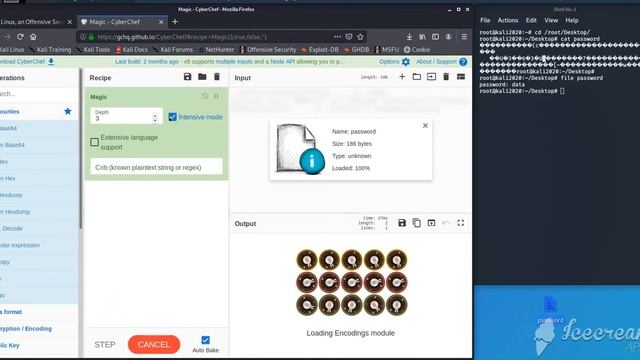Select the To Hexdump operation

(x=39, y=195)
